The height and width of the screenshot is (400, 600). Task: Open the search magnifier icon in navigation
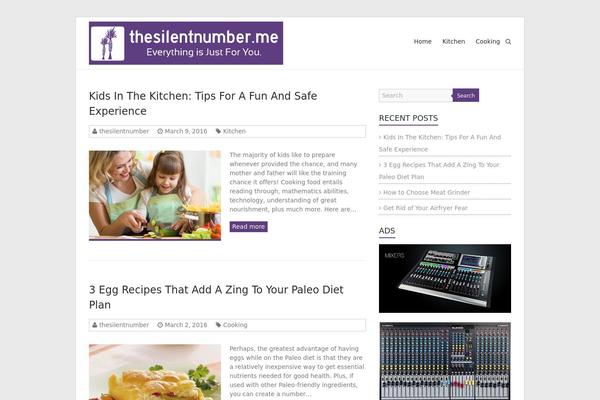tap(508, 42)
